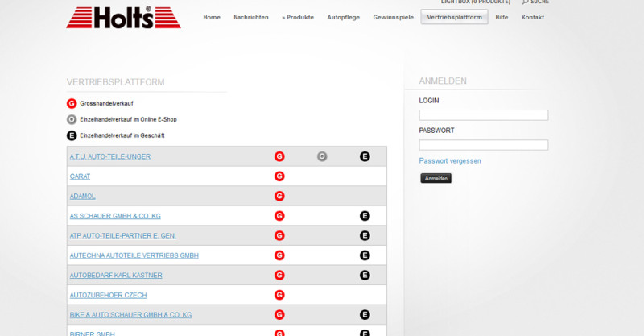Open the Nachrichten menu item

click(251, 17)
